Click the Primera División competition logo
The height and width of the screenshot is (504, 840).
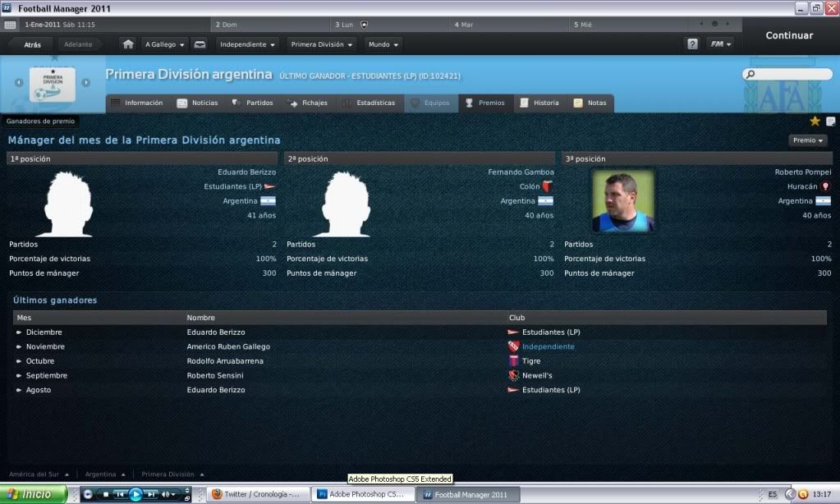53,84
